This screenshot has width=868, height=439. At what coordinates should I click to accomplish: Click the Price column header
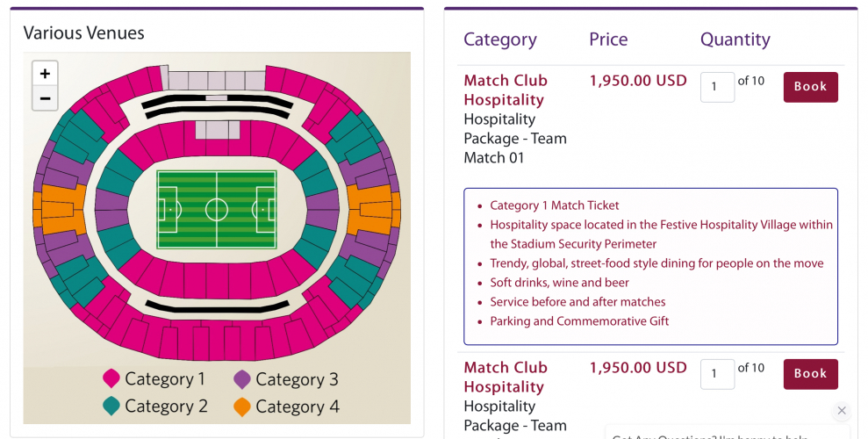point(608,40)
